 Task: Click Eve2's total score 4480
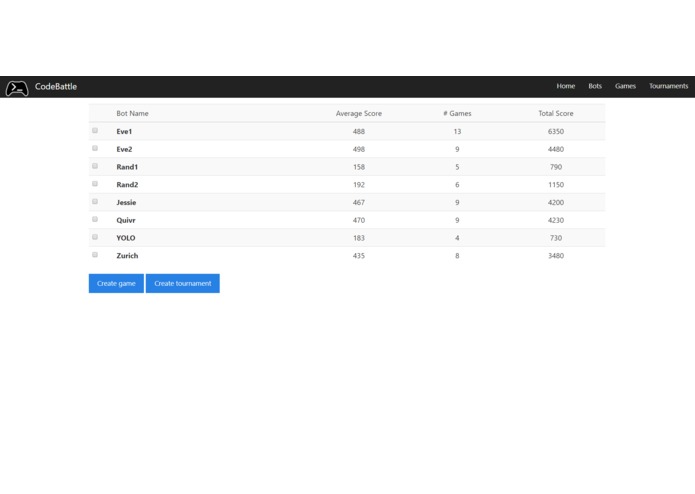[556, 149]
